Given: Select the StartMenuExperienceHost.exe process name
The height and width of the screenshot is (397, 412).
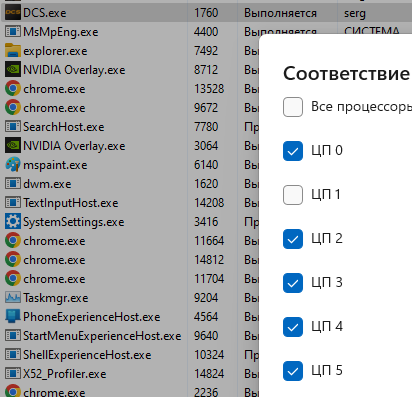Looking at the screenshot, I should [102, 336].
